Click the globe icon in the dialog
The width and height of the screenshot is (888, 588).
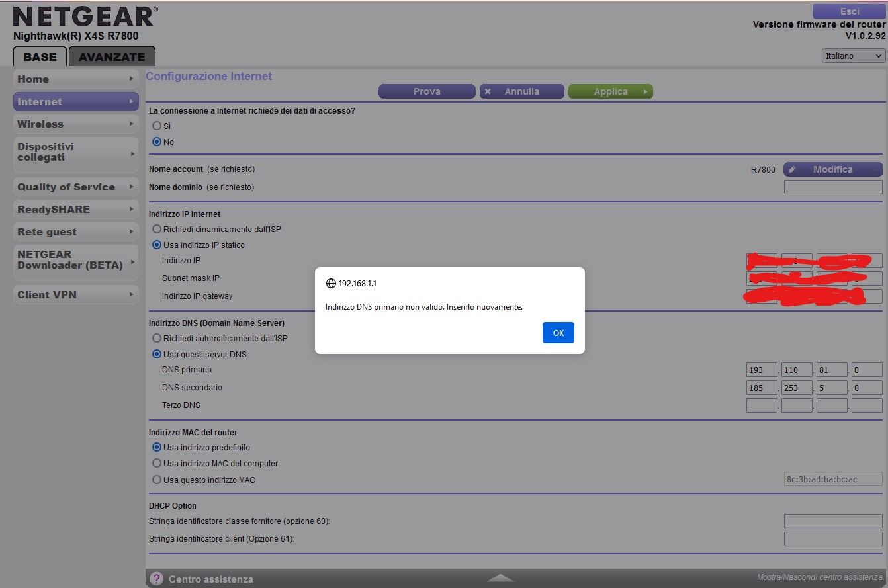330,283
